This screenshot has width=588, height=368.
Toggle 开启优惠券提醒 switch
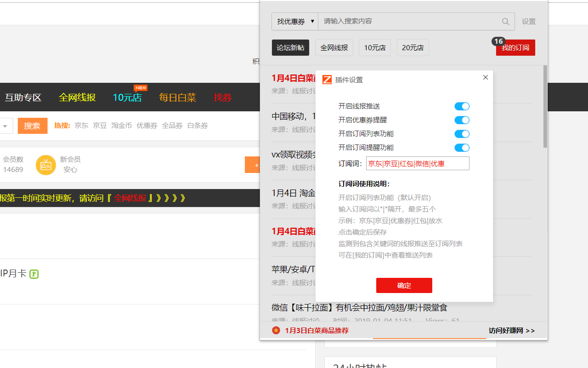coord(462,120)
